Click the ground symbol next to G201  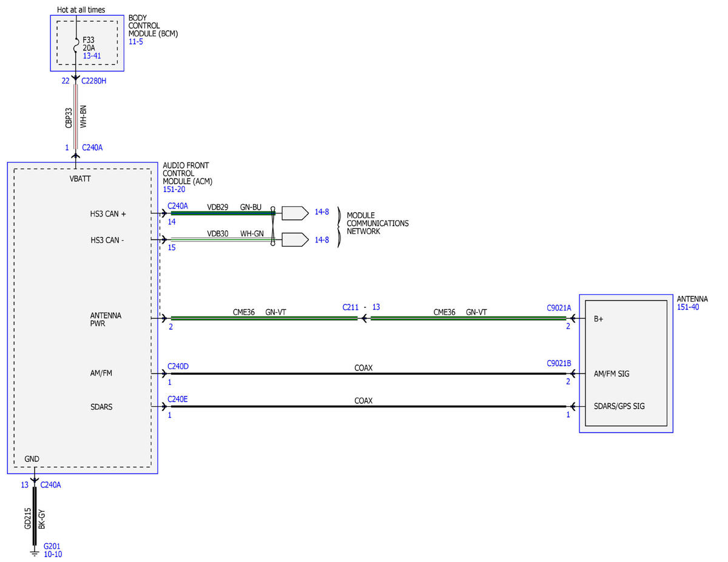tap(34, 552)
